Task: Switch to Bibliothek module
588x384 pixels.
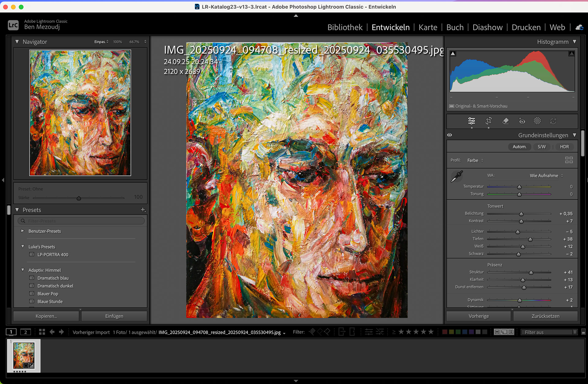Action: point(345,27)
